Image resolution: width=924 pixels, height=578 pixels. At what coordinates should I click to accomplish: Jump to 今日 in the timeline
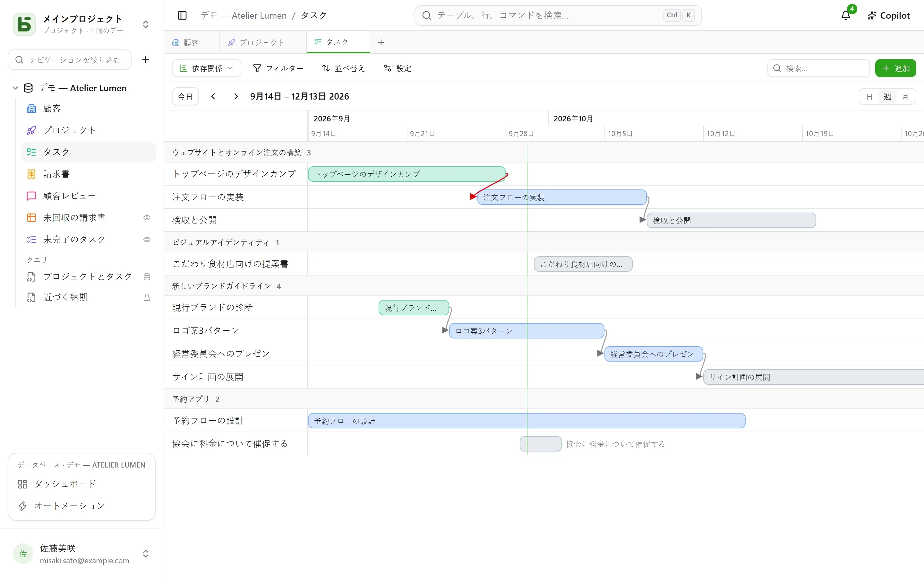pos(185,96)
